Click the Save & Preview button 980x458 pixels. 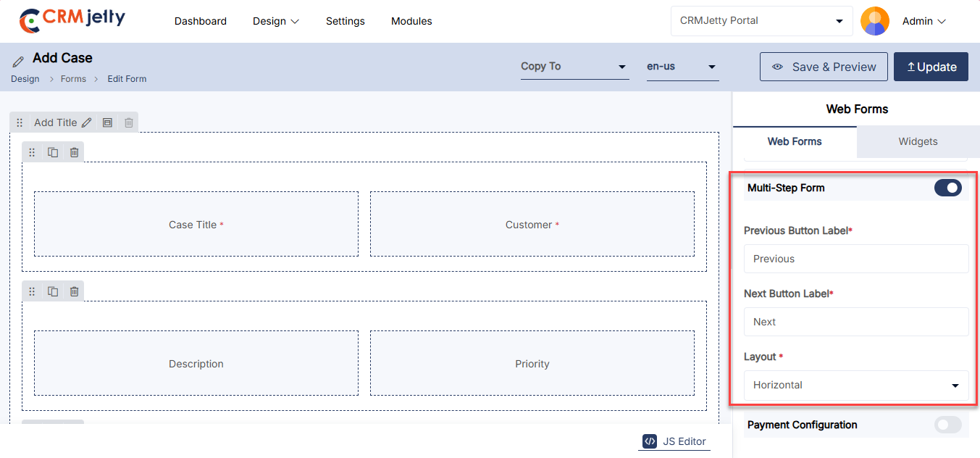[x=824, y=67]
